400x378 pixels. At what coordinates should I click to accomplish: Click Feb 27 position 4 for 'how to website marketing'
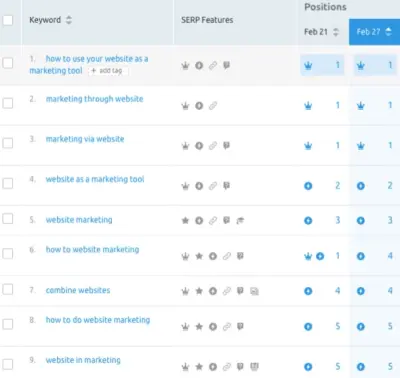tap(390, 256)
